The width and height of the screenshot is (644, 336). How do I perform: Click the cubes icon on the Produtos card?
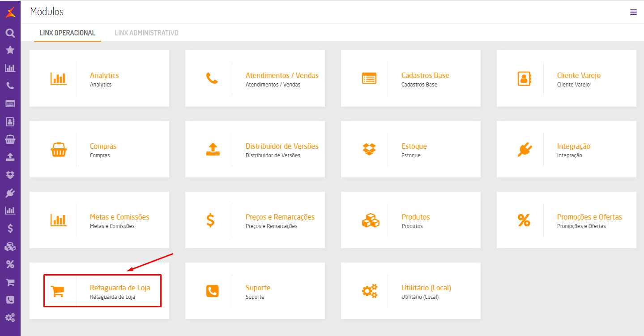pyautogui.click(x=370, y=220)
